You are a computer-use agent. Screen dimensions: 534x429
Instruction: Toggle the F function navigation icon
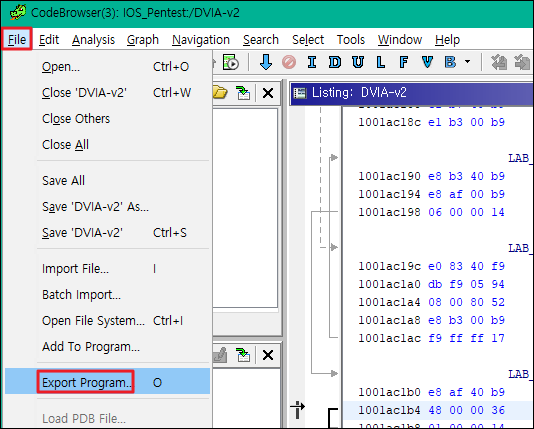404,62
